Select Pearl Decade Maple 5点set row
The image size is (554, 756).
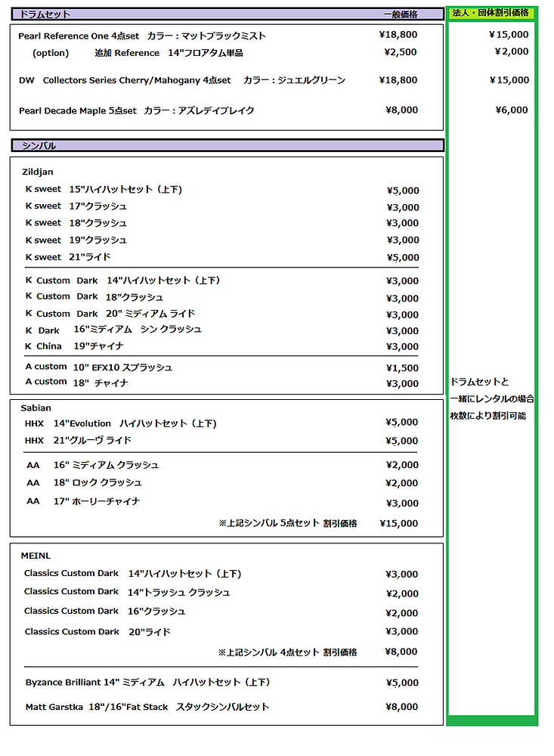click(x=137, y=110)
